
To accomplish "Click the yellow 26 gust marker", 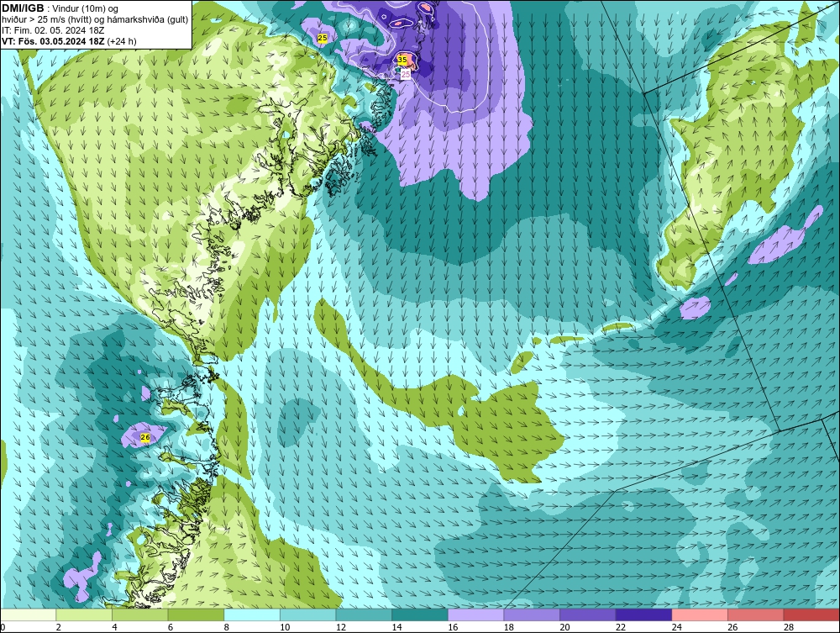I will point(145,437).
